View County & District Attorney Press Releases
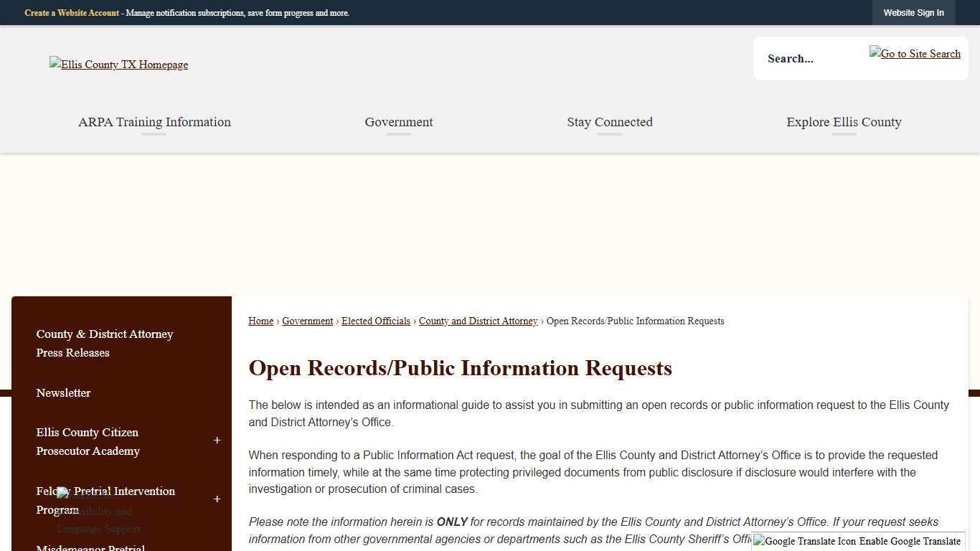980x551 pixels. pyautogui.click(x=105, y=343)
